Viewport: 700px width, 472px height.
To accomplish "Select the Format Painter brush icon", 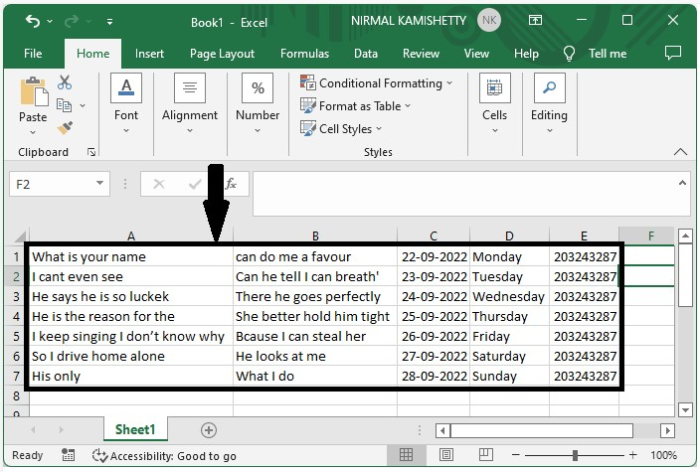I will click(x=65, y=128).
